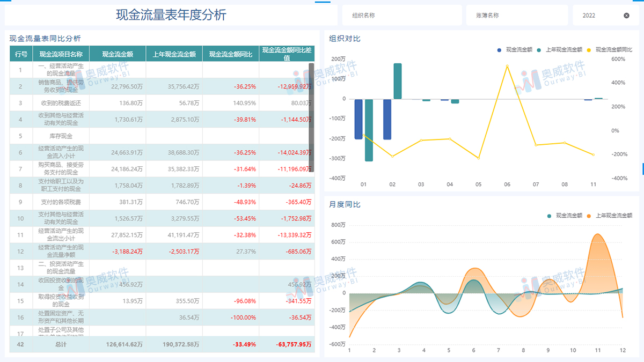Open the 账簿名称 filter dropdown

[516, 14]
